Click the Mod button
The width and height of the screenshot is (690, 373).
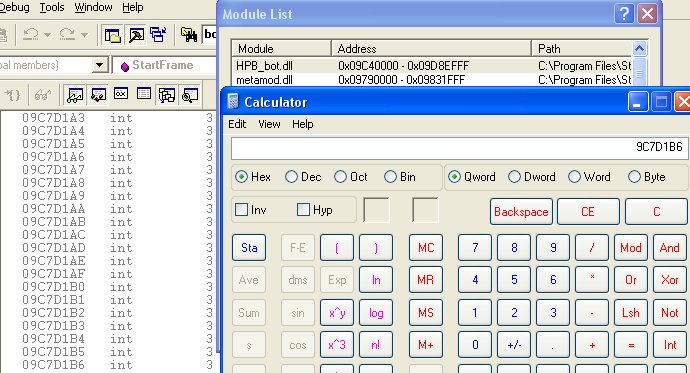[x=631, y=248]
